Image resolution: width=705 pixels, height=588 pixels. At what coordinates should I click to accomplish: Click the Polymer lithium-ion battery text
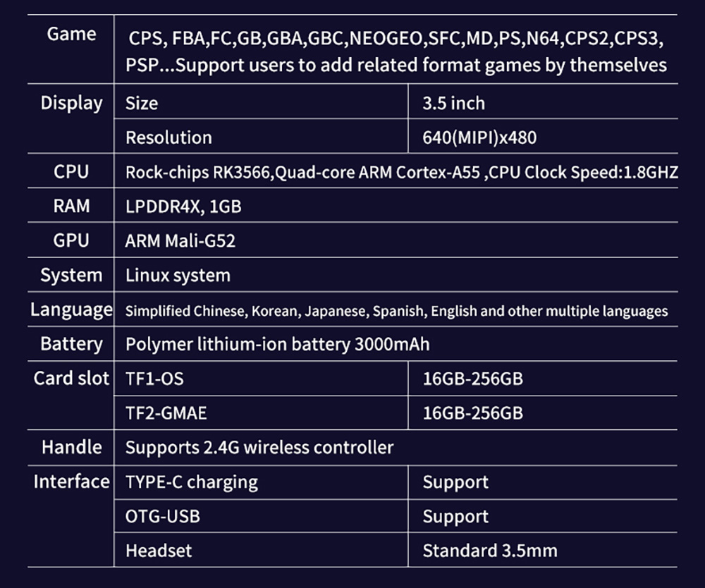277,345
